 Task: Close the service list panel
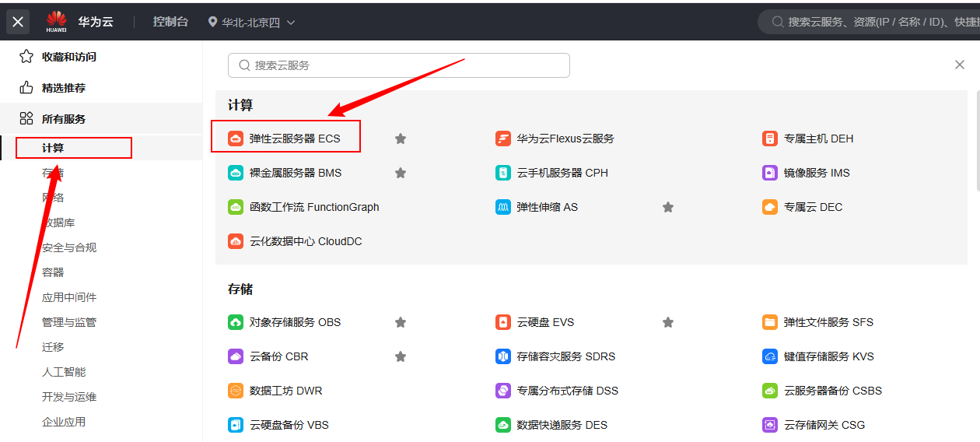[x=960, y=65]
